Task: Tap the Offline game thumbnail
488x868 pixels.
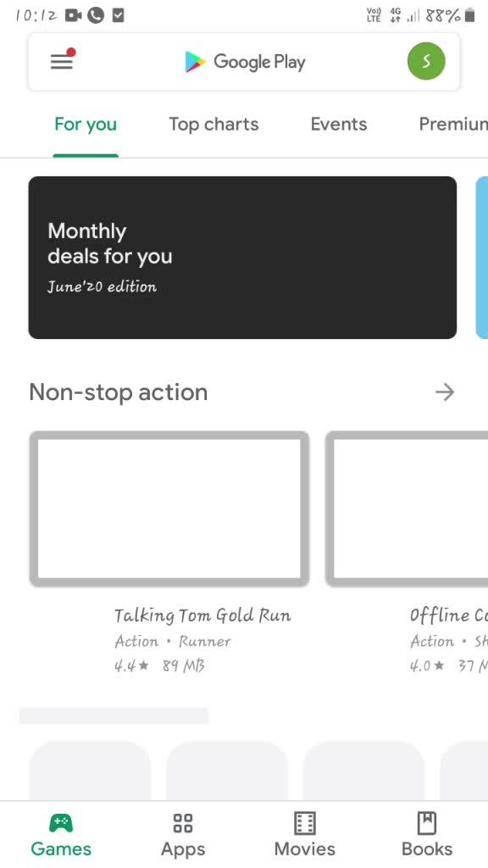Action: click(407, 509)
